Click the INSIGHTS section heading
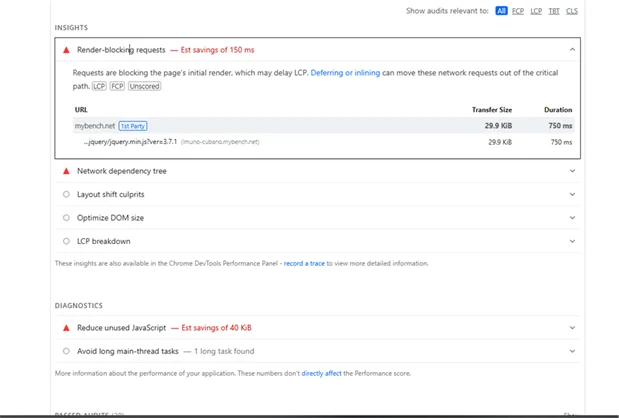The image size is (619, 418). [71, 28]
